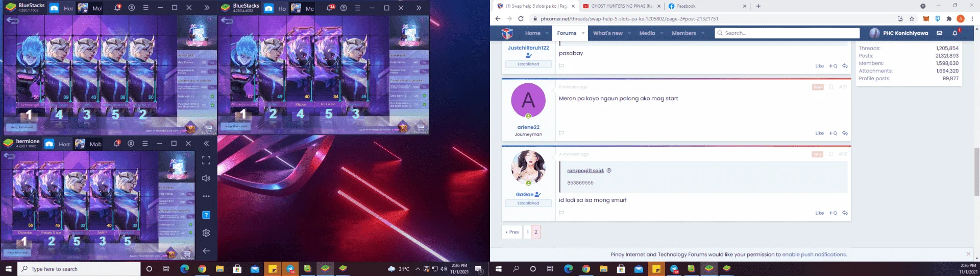Screen dimensions: 980x276
Task: Toggle fullscreen in hermione BlueStacks sidebar
Action: (206, 160)
